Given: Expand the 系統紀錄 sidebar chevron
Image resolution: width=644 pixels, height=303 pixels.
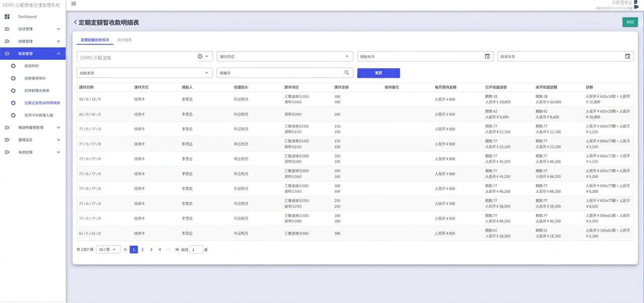Looking at the screenshot, I should (58, 152).
